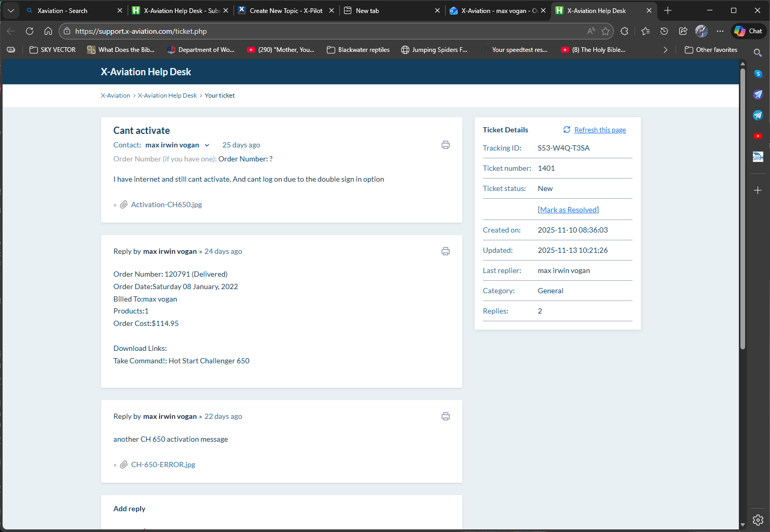Expand hidden favorites bar overflow chevron

pyautogui.click(x=665, y=50)
